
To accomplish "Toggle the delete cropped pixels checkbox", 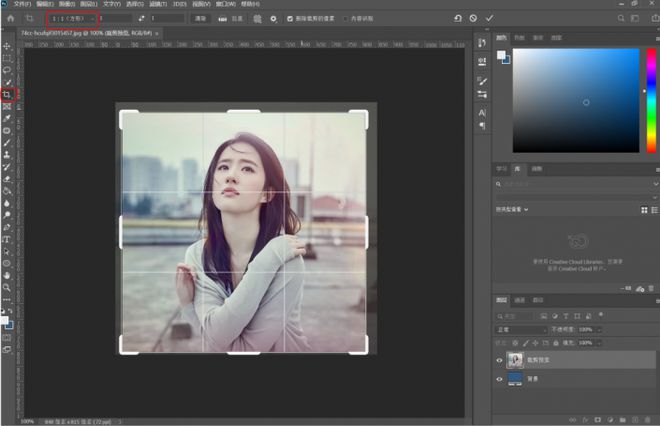I will [x=290, y=18].
